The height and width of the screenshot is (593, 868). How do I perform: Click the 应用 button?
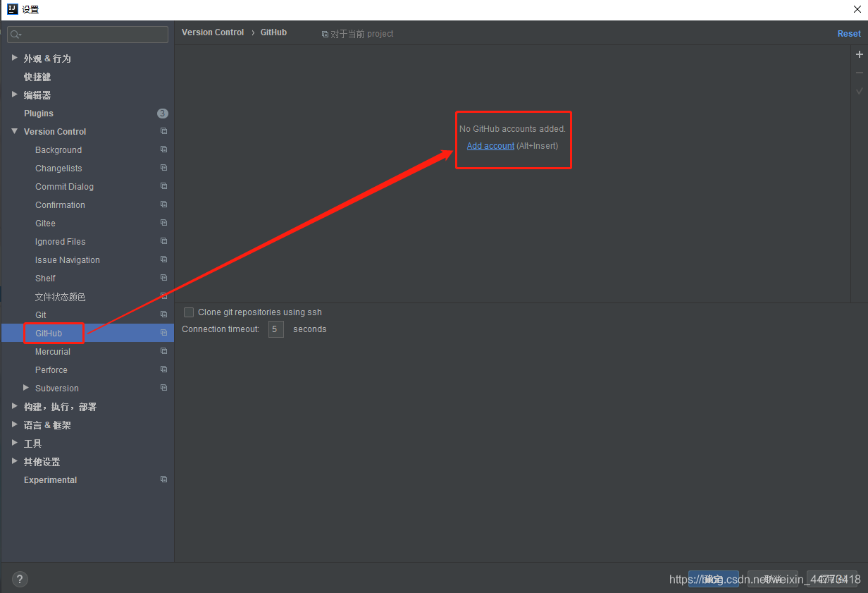click(832, 580)
